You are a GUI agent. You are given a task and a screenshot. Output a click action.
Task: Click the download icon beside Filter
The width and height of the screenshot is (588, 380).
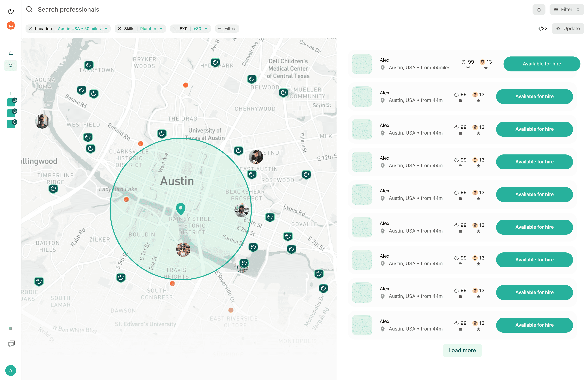point(539,10)
